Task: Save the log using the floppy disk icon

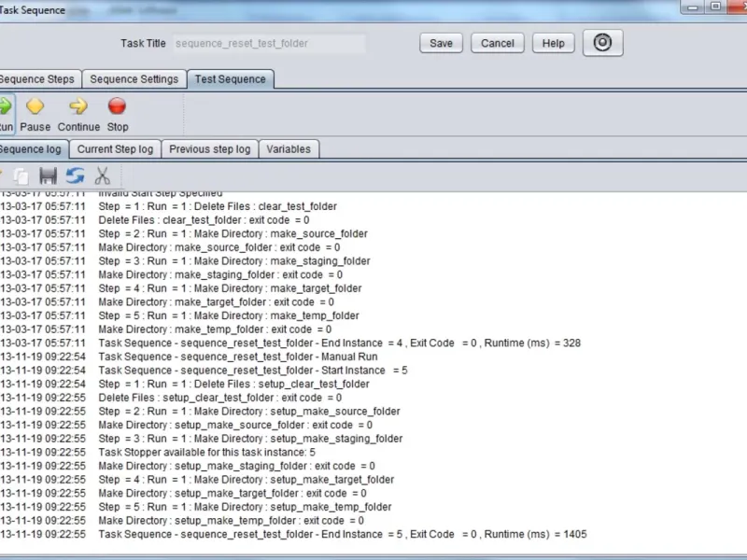Action: pos(49,176)
